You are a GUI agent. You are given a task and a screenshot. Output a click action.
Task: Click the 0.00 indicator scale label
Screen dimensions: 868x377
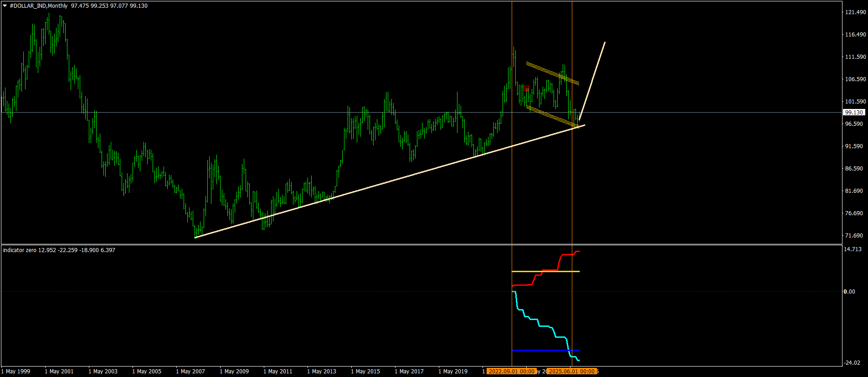849,291
